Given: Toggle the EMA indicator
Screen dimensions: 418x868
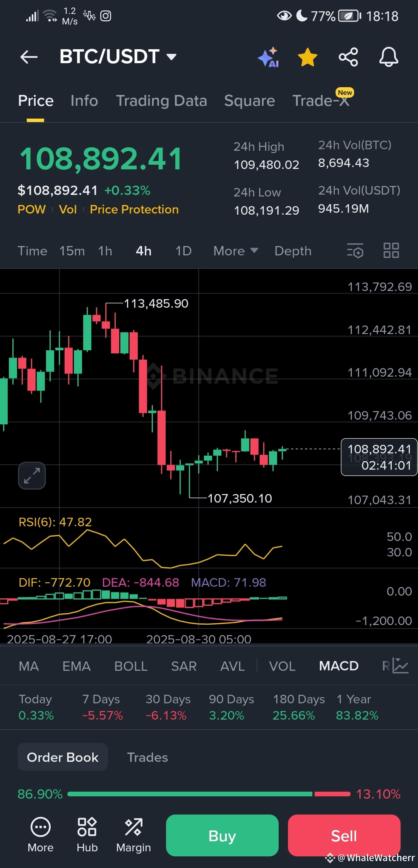Looking at the screenshot, I should 76,666.
